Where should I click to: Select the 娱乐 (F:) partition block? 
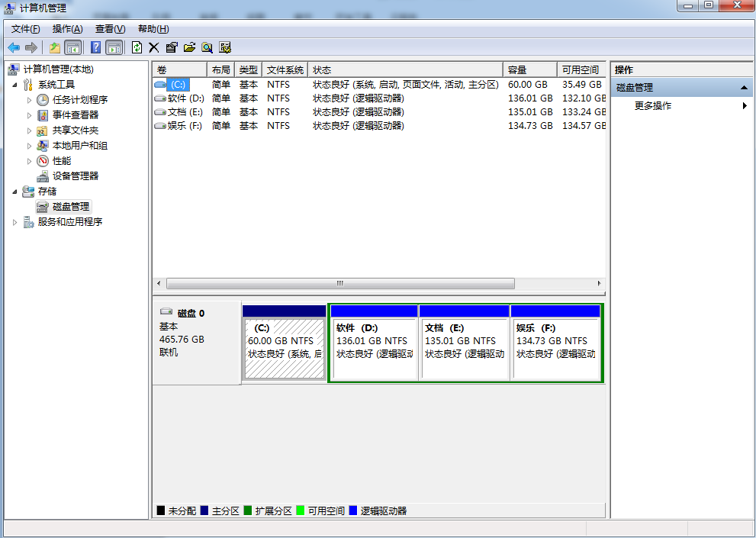coord(555,343)
